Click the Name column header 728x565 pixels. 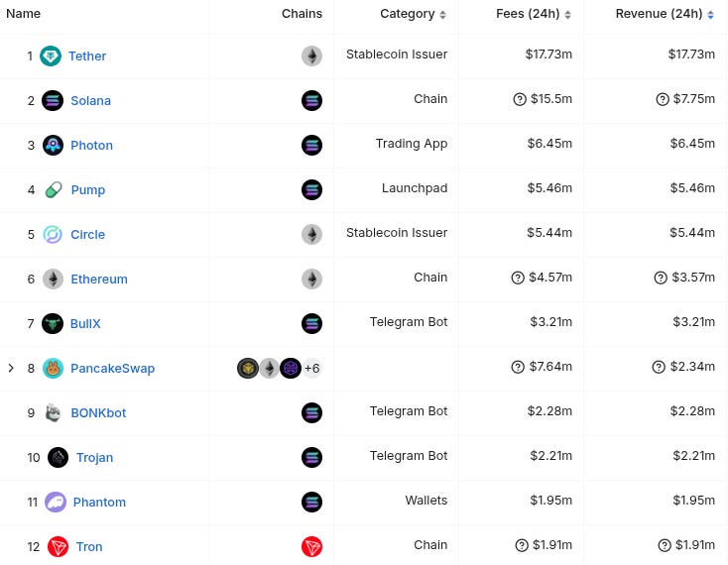coord(23,14)
